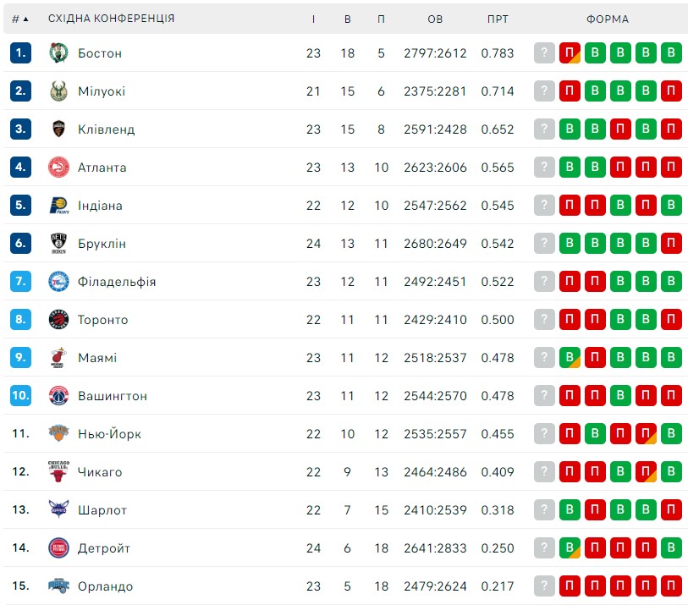
Task: Click Бруклін's red П form badge
Action: coord(671,243)
